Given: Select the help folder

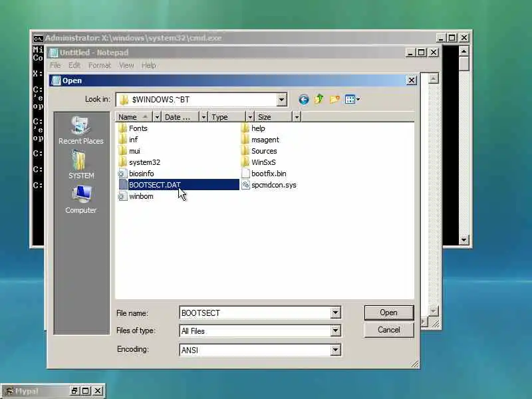Looking at the screenshot, I should click(x=253, y=128).
